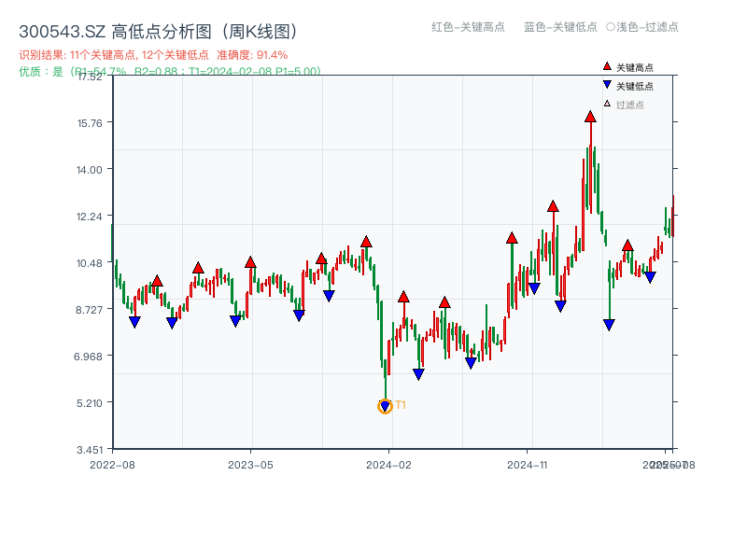This screenshot has height=560, width=747.
Task: Select blue low marker following the 15.76 peak
Action: tap(609, 325)
